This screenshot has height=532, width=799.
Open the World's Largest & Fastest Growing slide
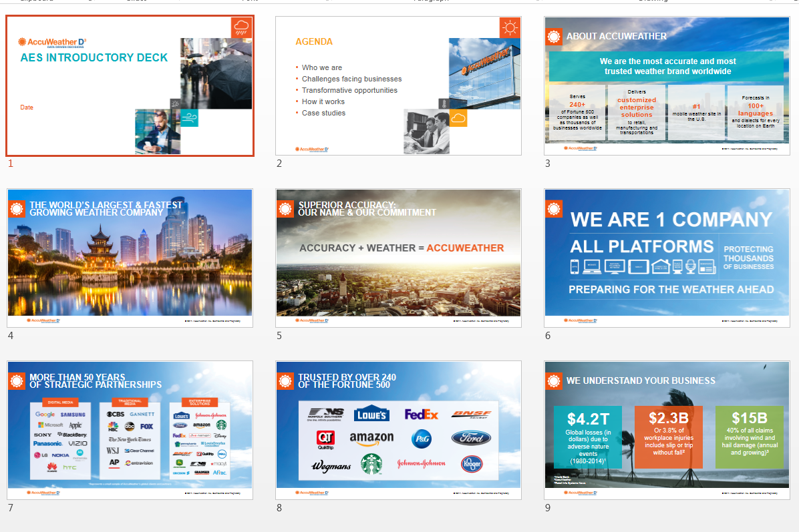(130, 258)
